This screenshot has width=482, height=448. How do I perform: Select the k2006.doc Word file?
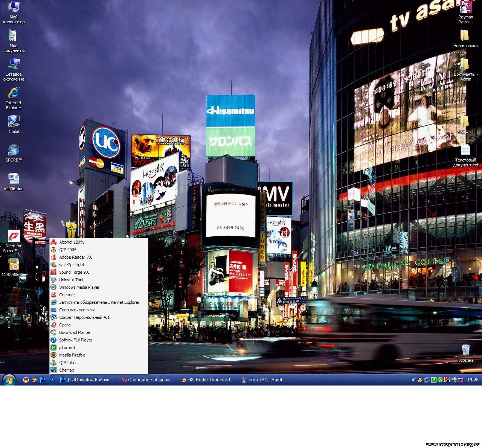14,182
